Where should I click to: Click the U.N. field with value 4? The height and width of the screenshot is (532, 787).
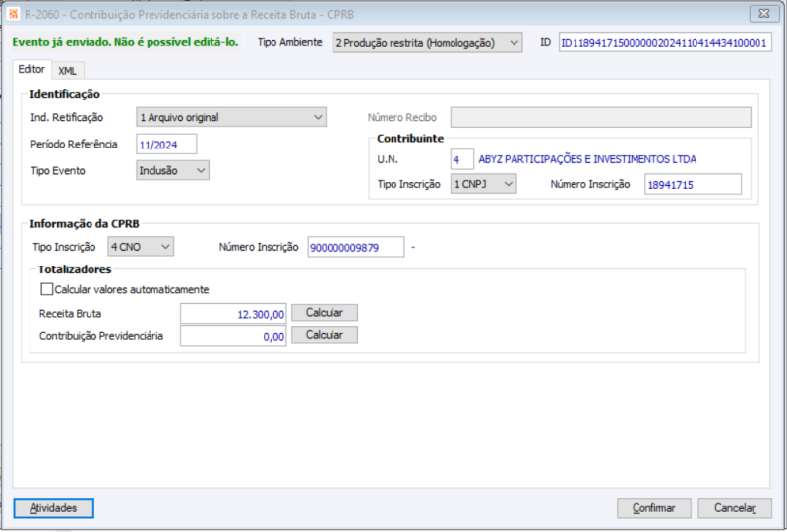coord(461,160)
